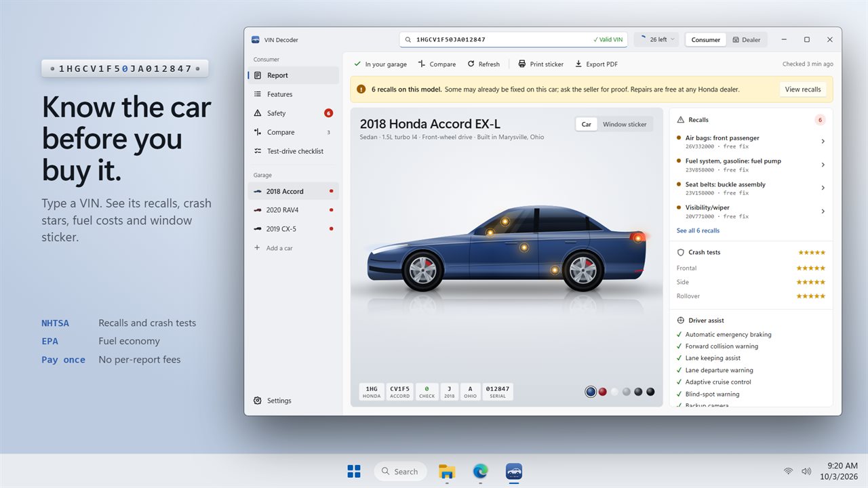Viewport: 868px width, 488px height.
Task: Select 2018 Accord in garage
Action: coord(293,191)
